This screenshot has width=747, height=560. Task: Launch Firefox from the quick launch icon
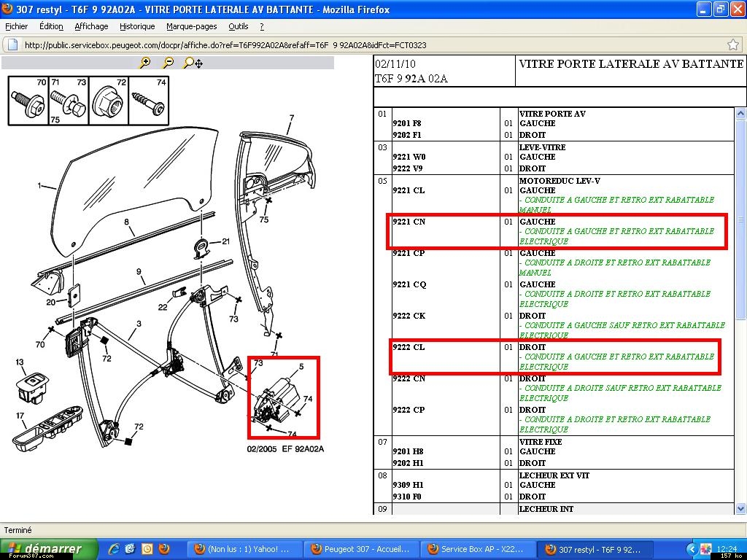(164, 549)
